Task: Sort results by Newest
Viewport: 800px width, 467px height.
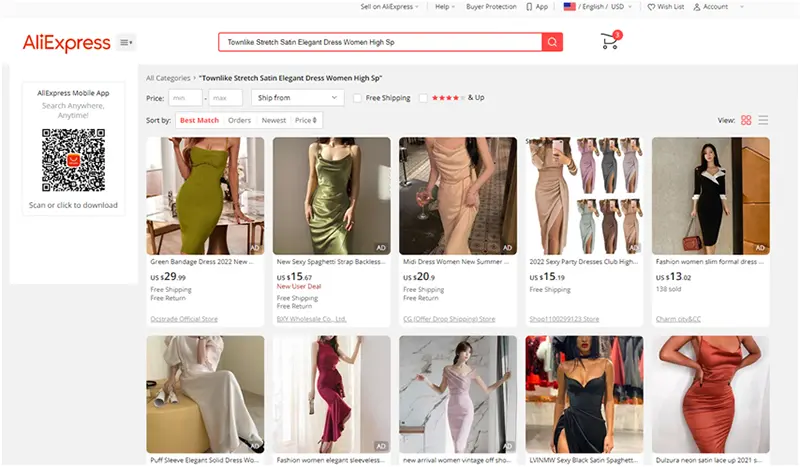Action: pyautogui.click(x=273, y=120)
